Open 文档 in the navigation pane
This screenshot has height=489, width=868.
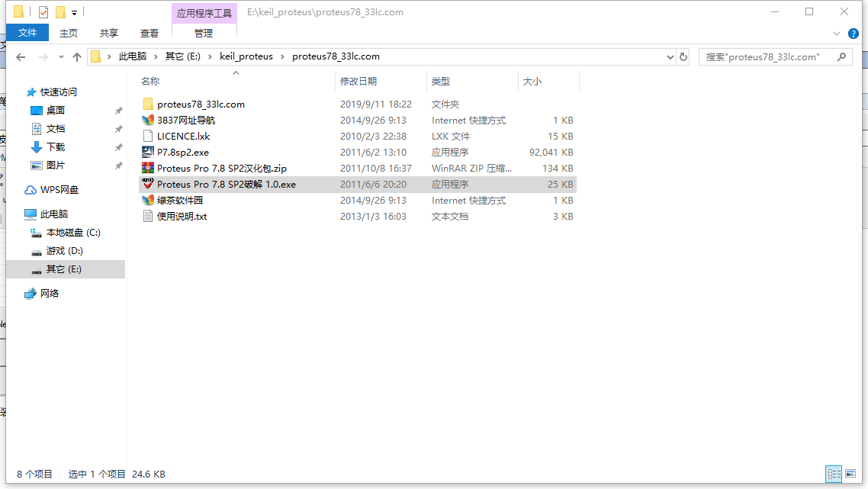[x=56, y=128]
